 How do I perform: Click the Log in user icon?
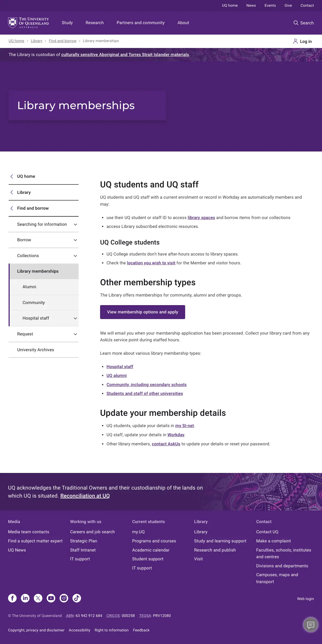[295, 41]
